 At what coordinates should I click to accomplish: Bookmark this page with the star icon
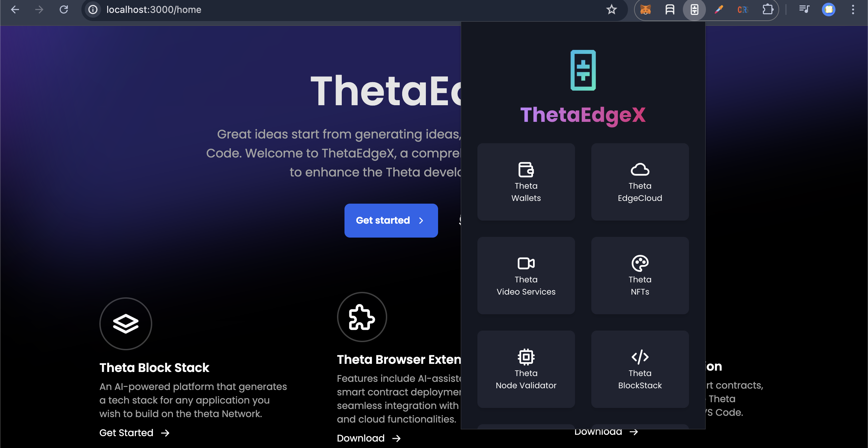coord(612,10)
